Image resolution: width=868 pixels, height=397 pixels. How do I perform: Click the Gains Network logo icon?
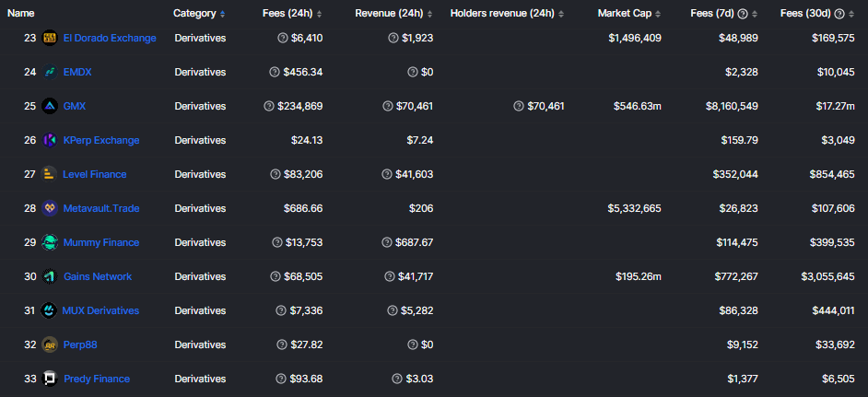[50, 276]
